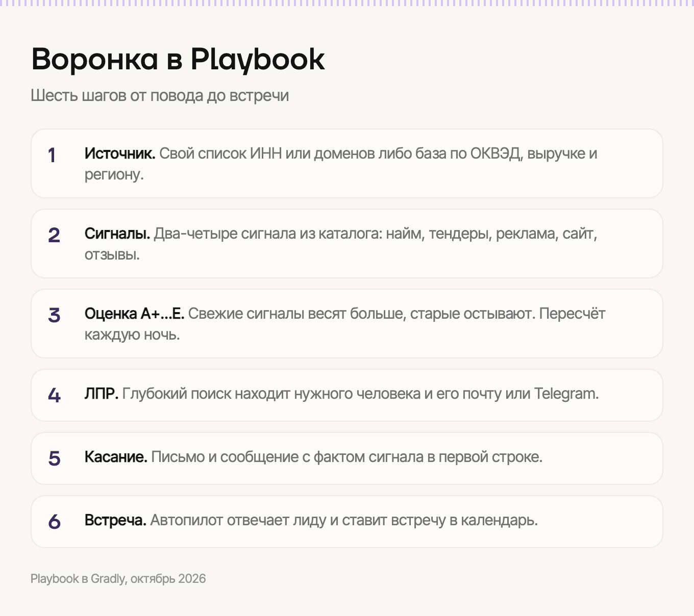This screenshot has height=616, width=694.
Task: Click the sentence starting "Автопилот отвечает лиду"
Action: [x=344, y=520]
